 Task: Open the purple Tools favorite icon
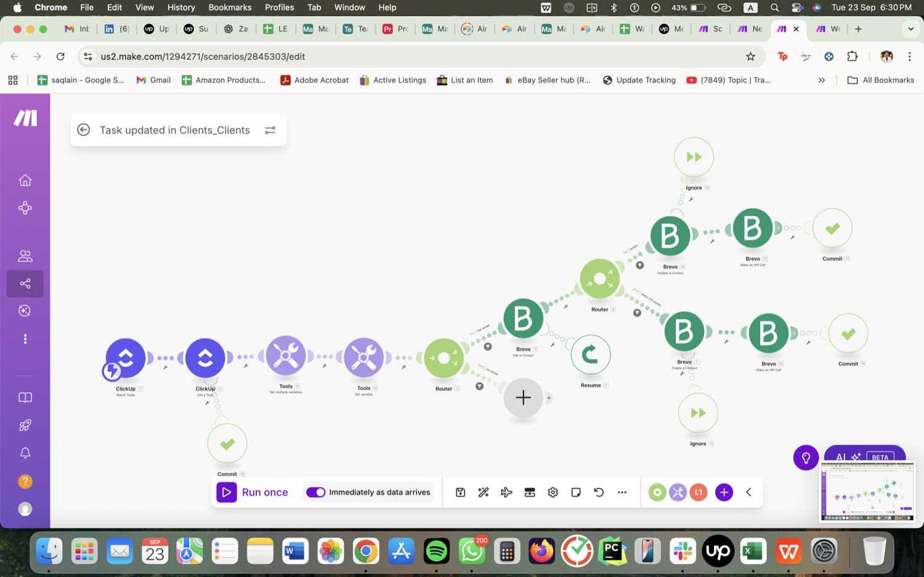click(x=678, y=492)
